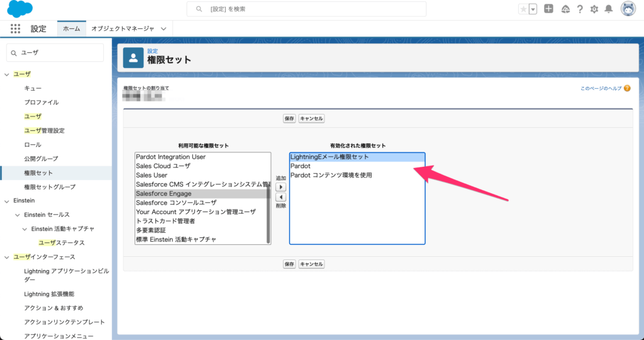Viewport: 644px width, 340px height.
Task: Open キュー in the sidebar
Action: [33, 88]
